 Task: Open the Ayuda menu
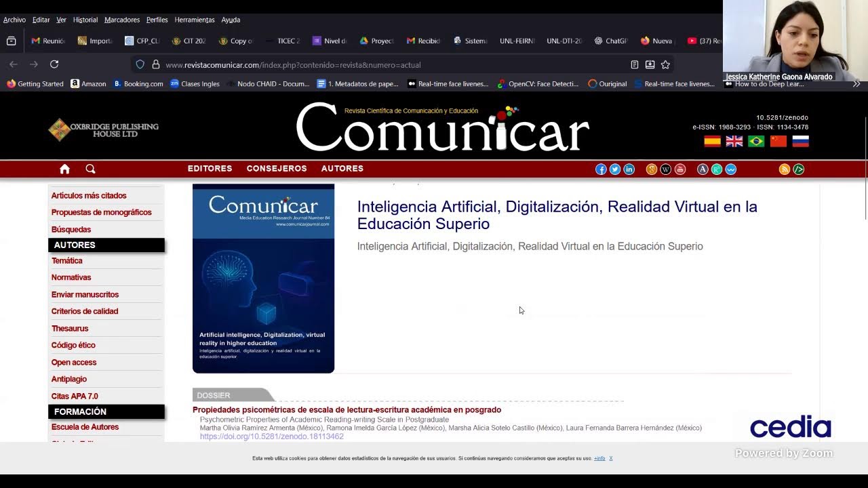(231, 20)
